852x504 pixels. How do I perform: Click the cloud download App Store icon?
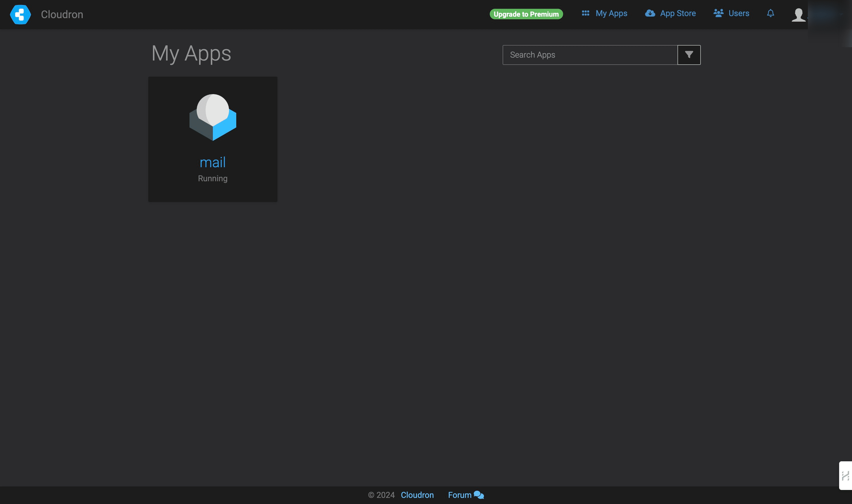pos(650,13)
